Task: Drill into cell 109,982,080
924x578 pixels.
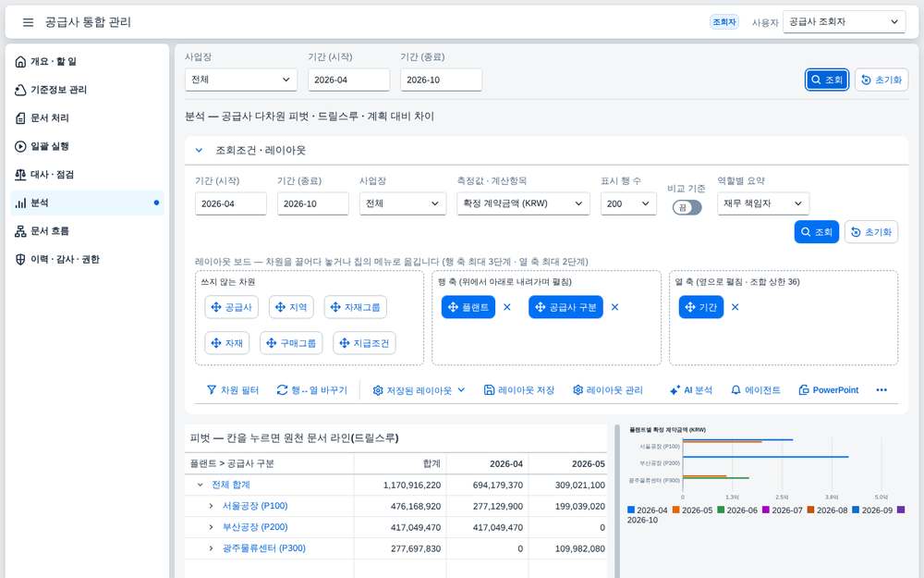Action: [x=568, y=548]
